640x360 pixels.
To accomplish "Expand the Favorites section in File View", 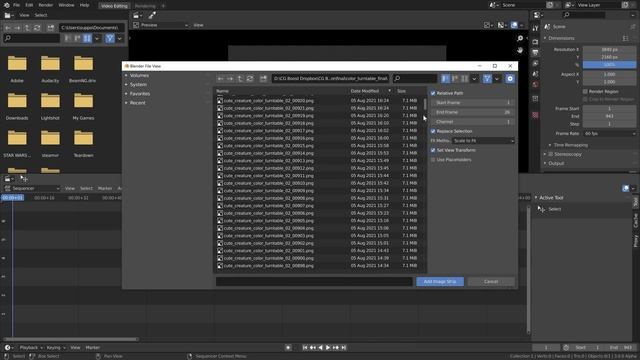I will [x=126, y=94].
